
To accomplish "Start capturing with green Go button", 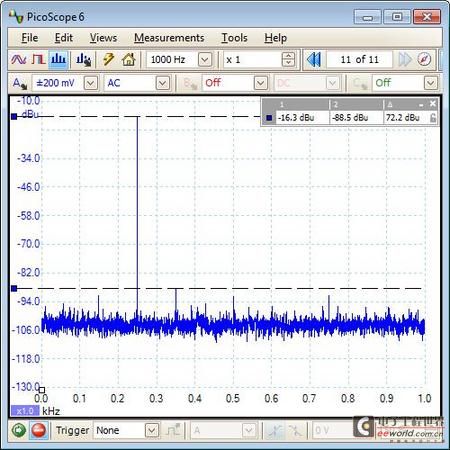I will (x=19, y=430).
